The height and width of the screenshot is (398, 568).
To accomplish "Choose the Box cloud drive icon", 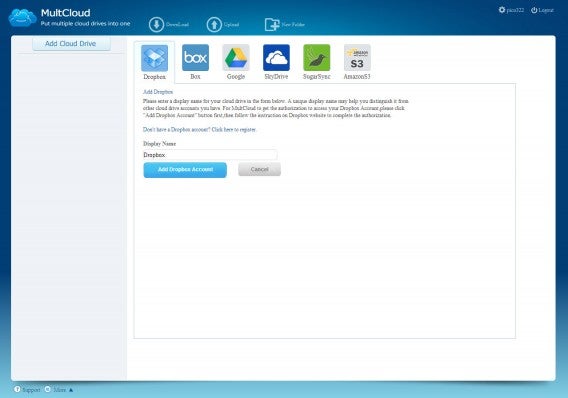I will click(x=195, y=58).
